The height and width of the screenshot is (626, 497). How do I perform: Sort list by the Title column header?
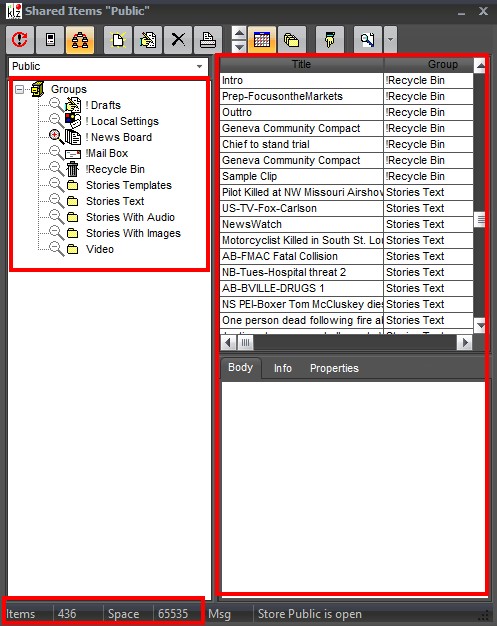(x=301, y=64)
